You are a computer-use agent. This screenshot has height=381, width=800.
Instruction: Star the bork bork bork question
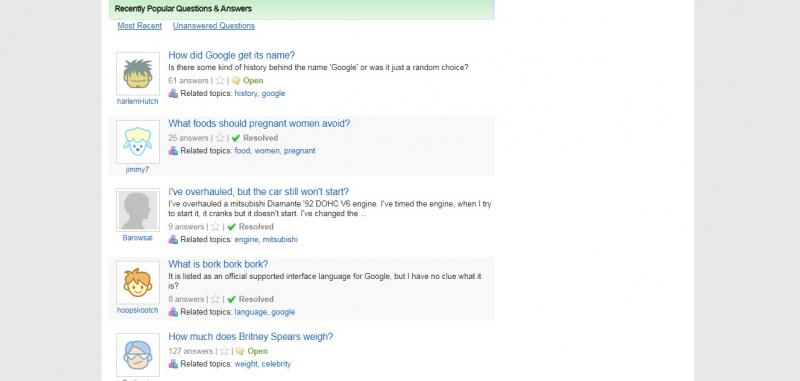tap(215, 299)
